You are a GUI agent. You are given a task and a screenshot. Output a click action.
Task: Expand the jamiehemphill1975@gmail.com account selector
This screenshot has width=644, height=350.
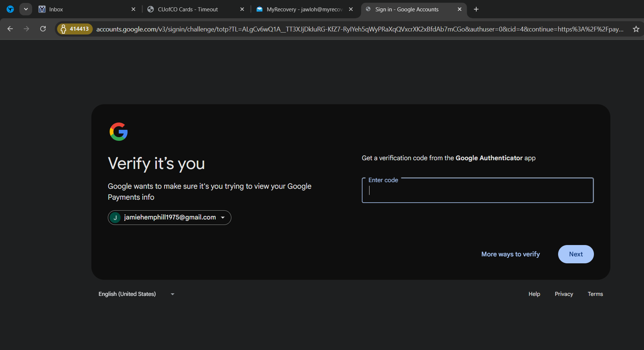169,218
